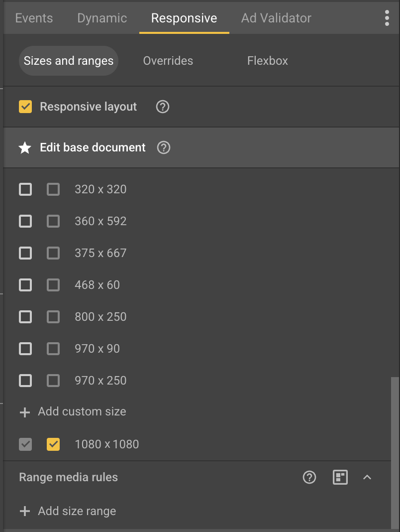Switch to the Events tab

click(x=33, y=18)
